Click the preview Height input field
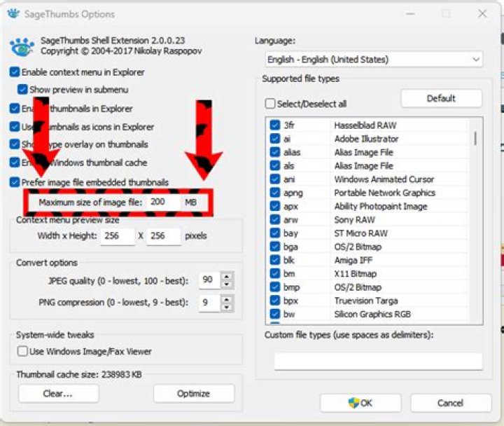 tap(163, 236)
